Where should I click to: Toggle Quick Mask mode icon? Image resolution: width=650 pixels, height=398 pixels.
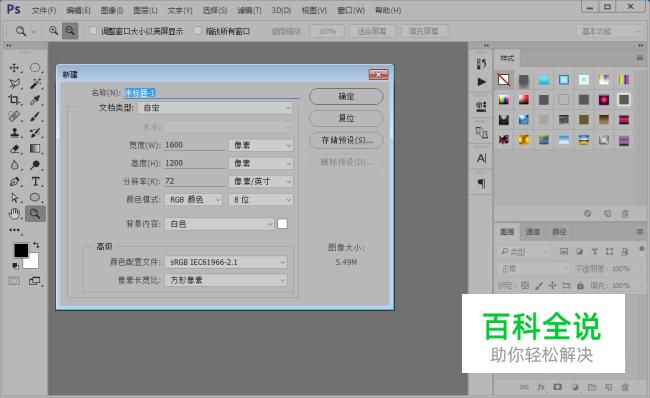(15, 281)
